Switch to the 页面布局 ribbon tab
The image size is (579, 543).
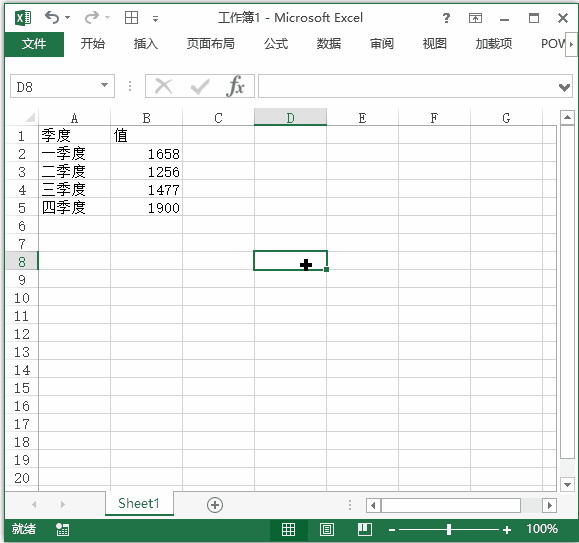(210, 44)
